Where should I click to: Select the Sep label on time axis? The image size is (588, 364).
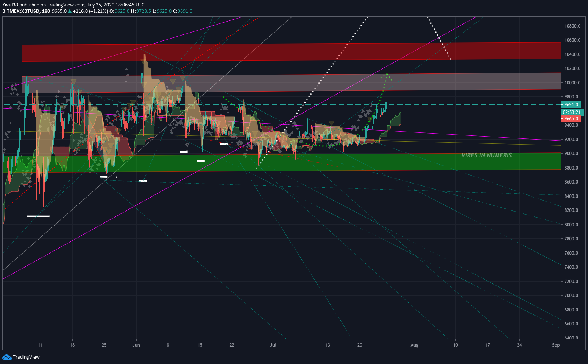(556, 345)
